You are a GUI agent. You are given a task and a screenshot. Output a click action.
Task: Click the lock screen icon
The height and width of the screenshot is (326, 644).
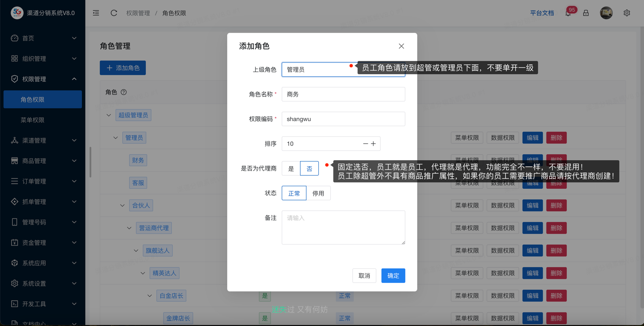tap(586, 13)
